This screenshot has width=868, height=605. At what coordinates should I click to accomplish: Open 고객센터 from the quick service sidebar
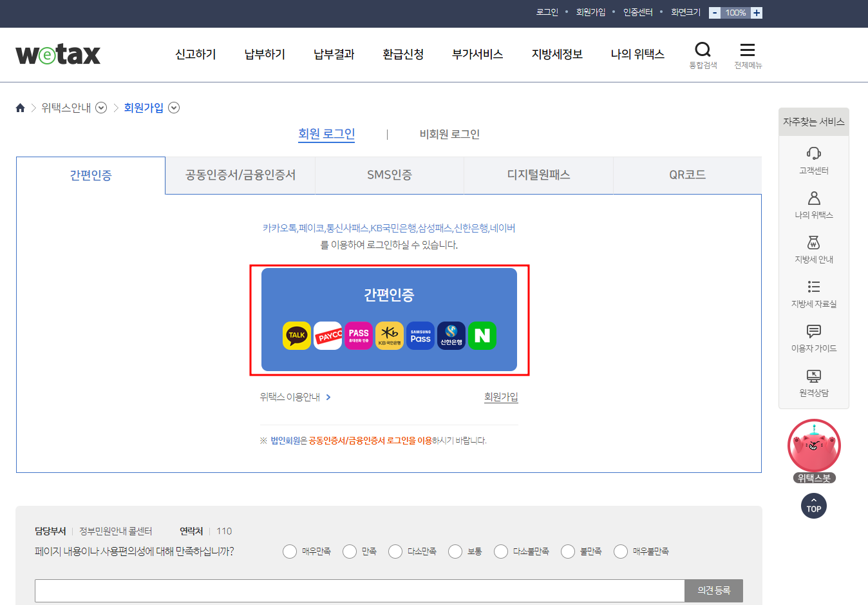(813, 159)
